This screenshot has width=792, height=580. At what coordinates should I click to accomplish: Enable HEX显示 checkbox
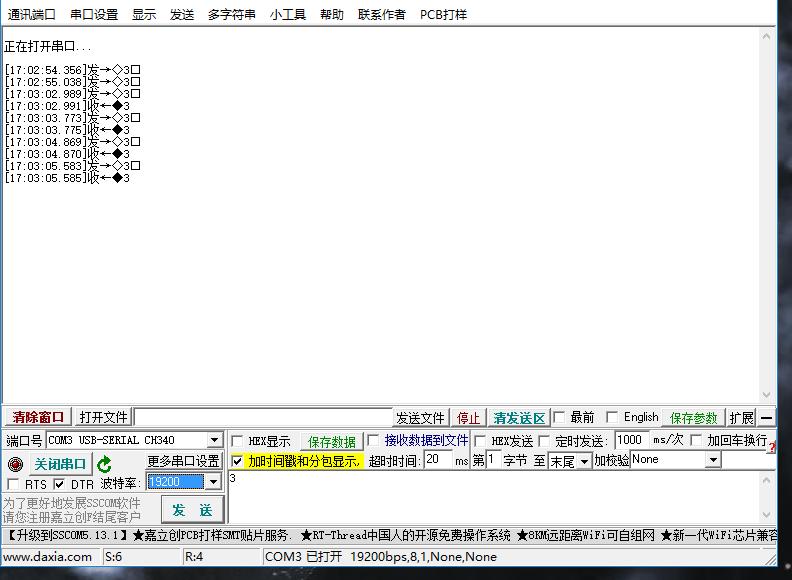pyautogui.click(x=237, y=441)
